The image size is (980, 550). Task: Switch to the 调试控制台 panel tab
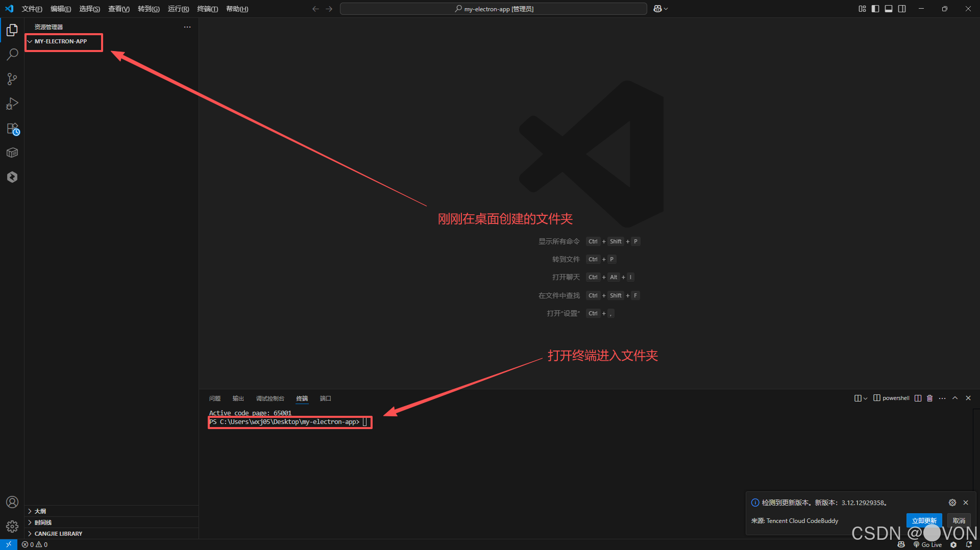[270, 398]
